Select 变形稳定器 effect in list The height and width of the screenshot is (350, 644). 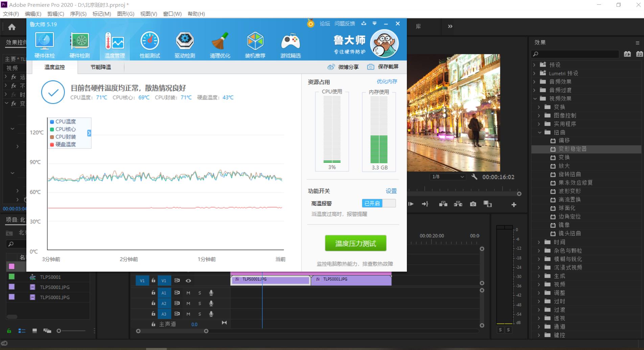[x=586, y=149]
